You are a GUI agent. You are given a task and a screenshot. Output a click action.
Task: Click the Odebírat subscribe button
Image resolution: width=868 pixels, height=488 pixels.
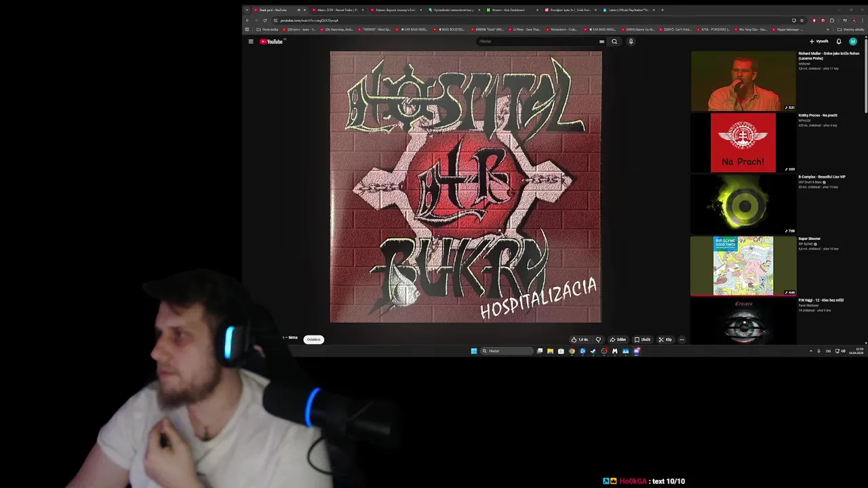pos(313,340)
